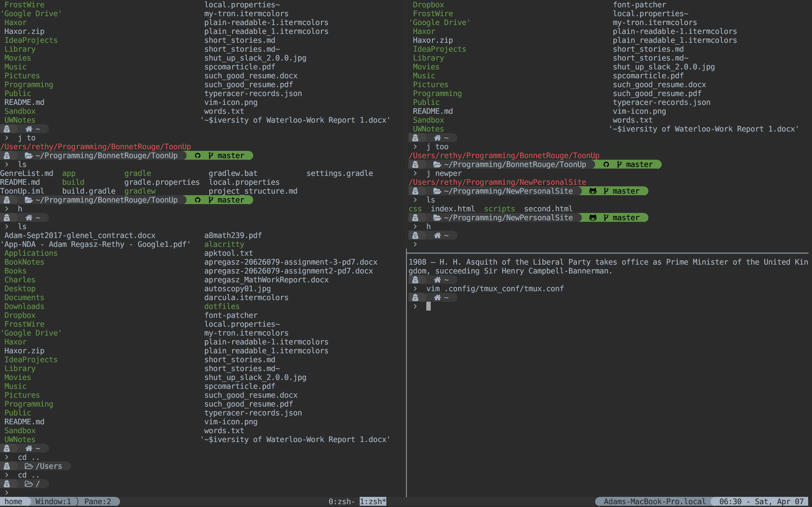The width and height of the screenshot is (812, 507).
Task: Click the 06:30 Sat, Apr 07 clock segment
Action: [x=761, y=502]
